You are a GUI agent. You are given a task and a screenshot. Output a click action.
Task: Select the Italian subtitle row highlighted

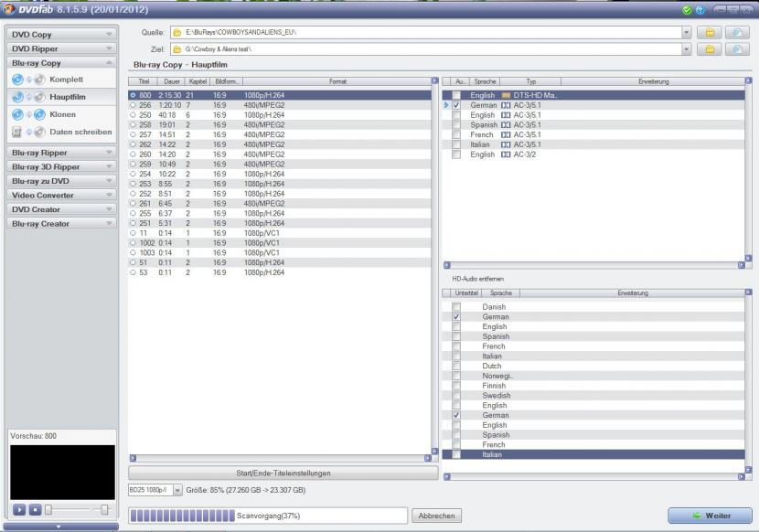tap(593, 454)
